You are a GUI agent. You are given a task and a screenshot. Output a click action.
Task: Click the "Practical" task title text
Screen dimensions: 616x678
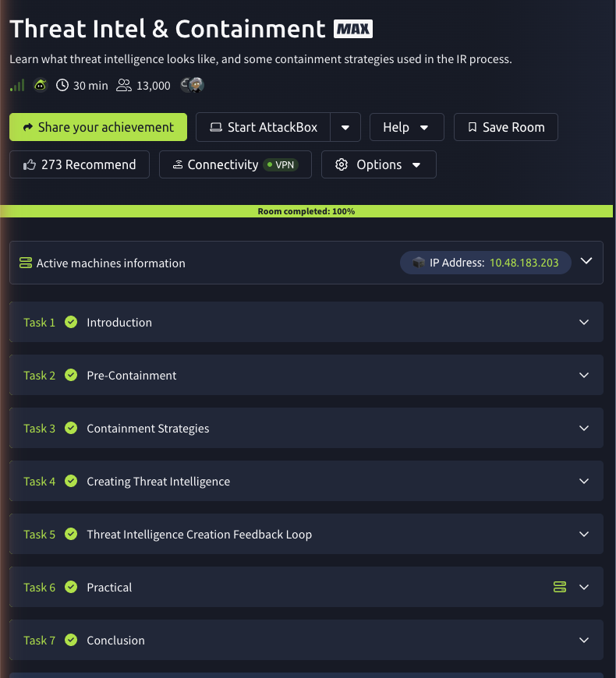point(109,587)
